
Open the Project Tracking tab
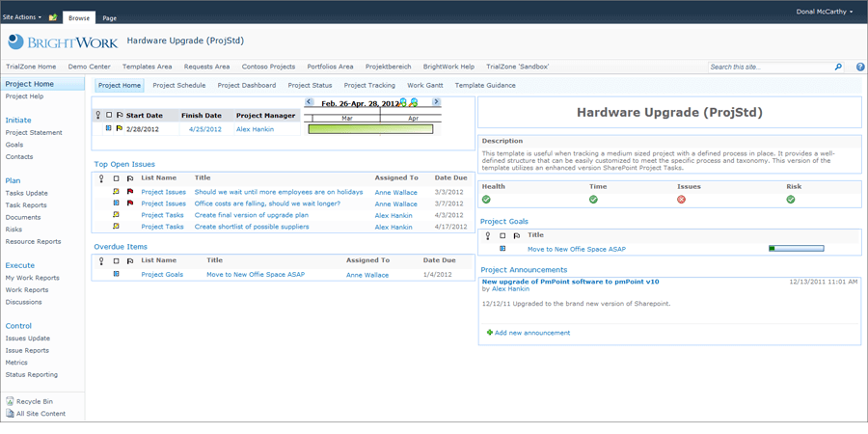tap(369, 85)
